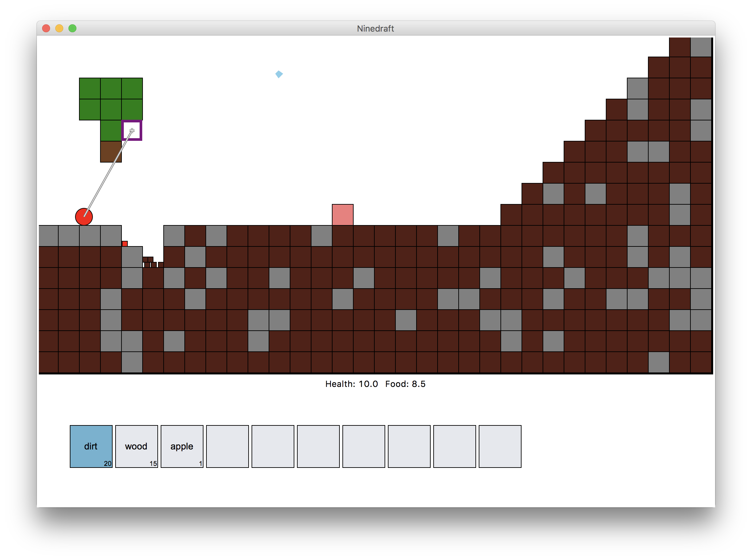752x560 pixels.
Task: Click the gray stone block under player
Action: click(90, 236)
